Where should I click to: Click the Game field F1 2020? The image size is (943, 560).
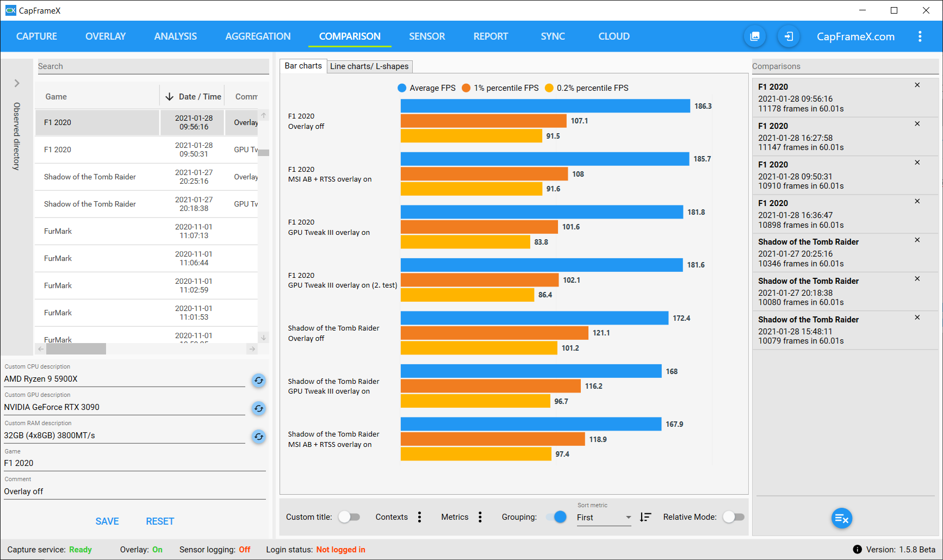click(x=135, y=463)
